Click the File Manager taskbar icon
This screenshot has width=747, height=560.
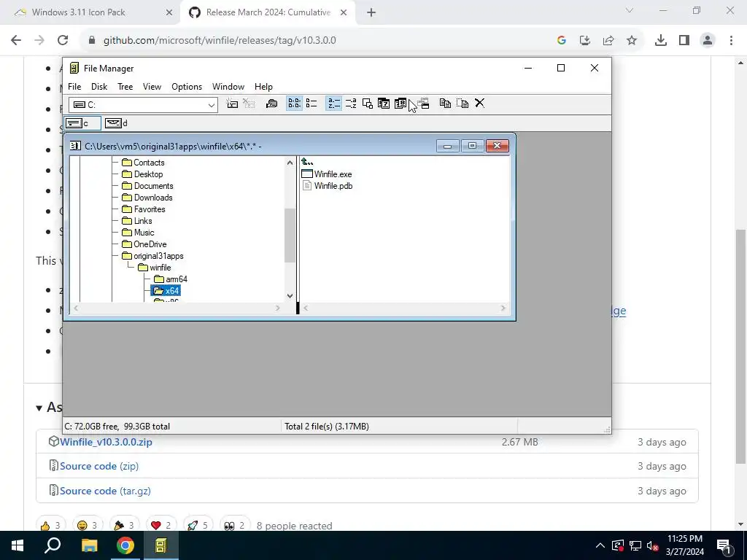pyautogui.click(x=160, y=545)
